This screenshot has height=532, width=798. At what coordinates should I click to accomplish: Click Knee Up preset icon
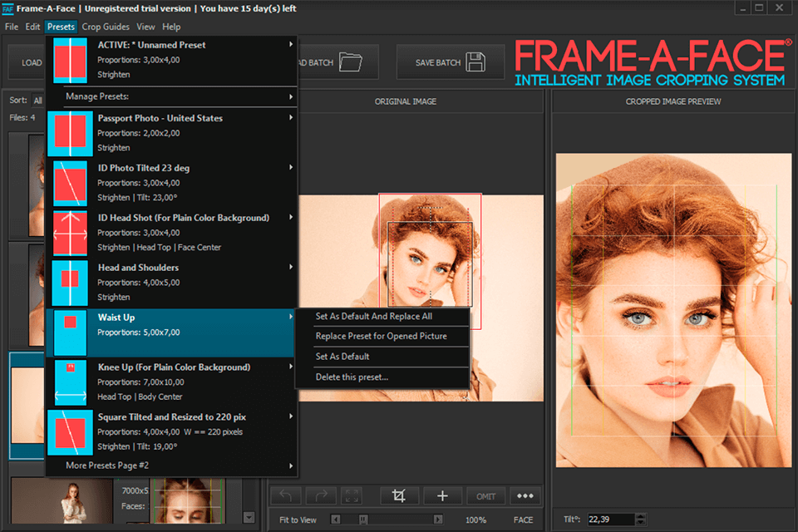point(70,382)
